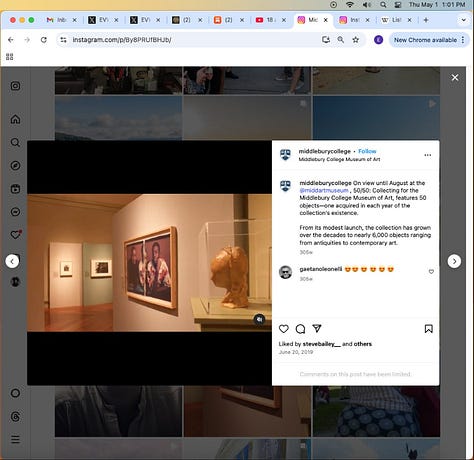Like the post with heart icon
The height and width of the screenshot is (460, 474).
click(x=284, y=329)
